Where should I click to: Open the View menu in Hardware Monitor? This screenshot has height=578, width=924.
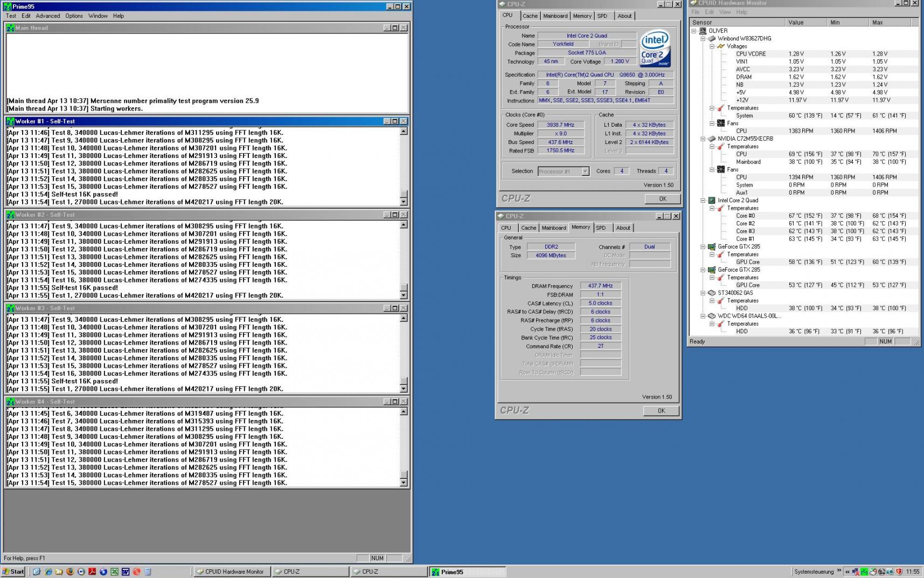click(725, 12)
